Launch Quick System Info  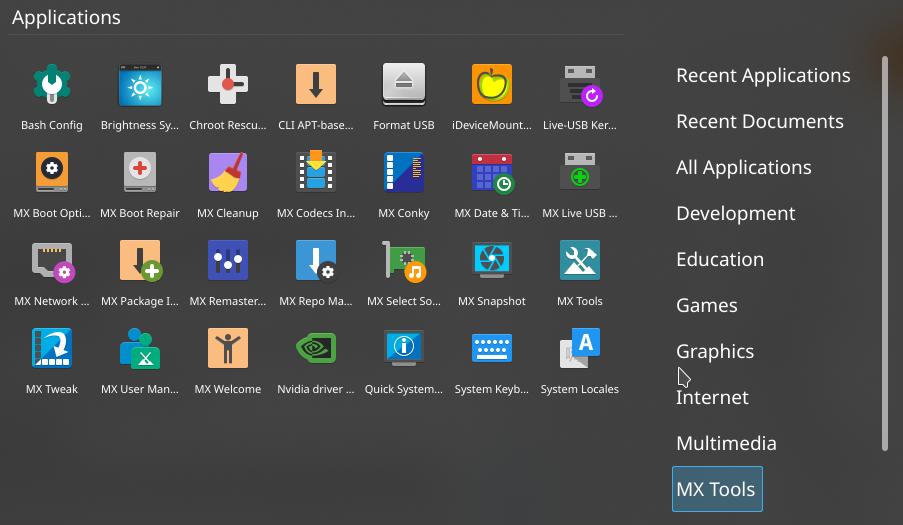[404, 348]
